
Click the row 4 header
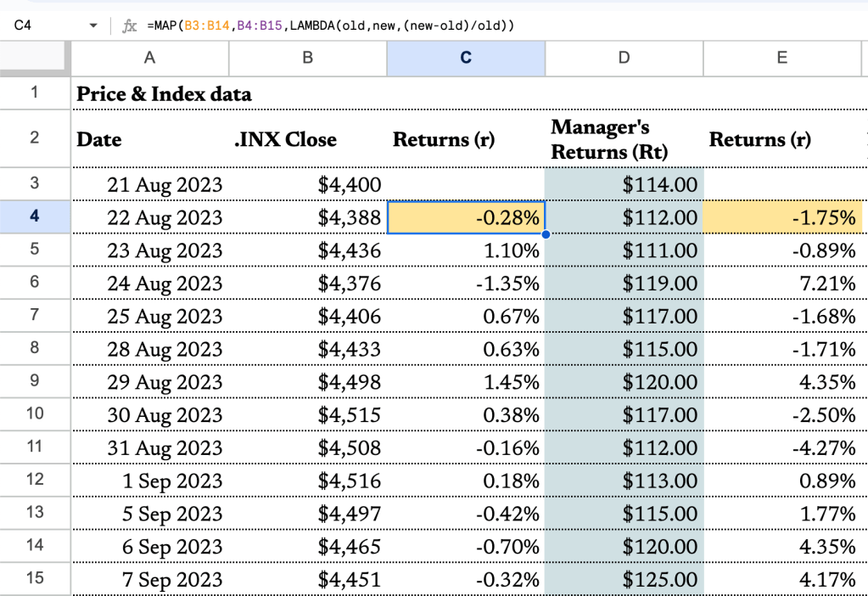tap(35, 216)
